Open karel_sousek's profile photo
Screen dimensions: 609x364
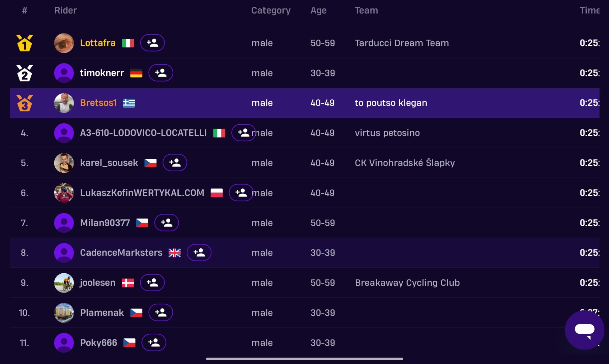click(64, 163)
